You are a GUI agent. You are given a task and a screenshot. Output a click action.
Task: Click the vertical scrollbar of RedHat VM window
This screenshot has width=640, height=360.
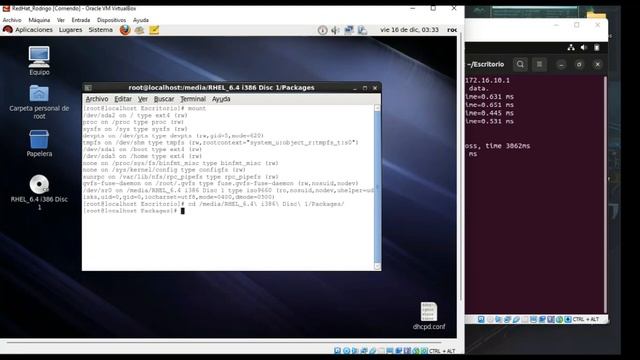pos(460,167)
